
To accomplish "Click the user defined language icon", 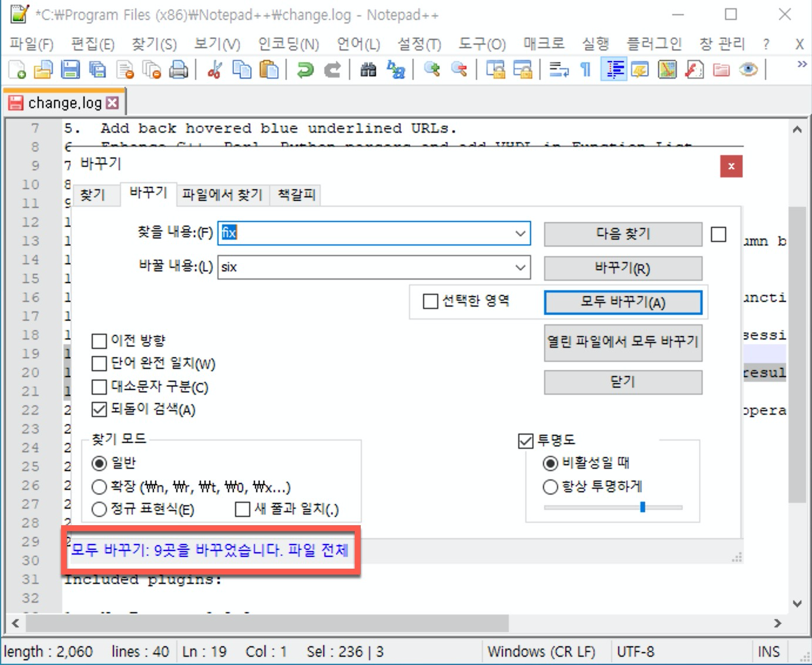I will [640, 70].
